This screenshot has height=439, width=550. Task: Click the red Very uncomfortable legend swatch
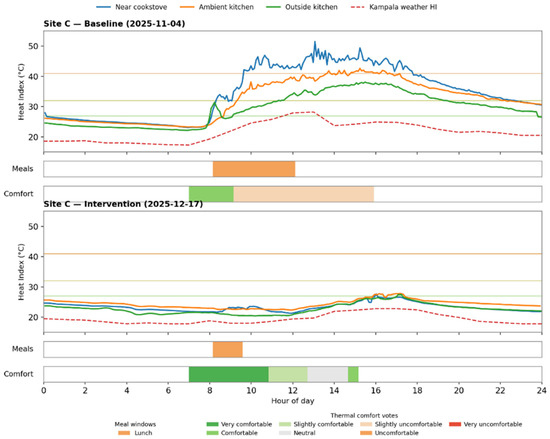455,424
